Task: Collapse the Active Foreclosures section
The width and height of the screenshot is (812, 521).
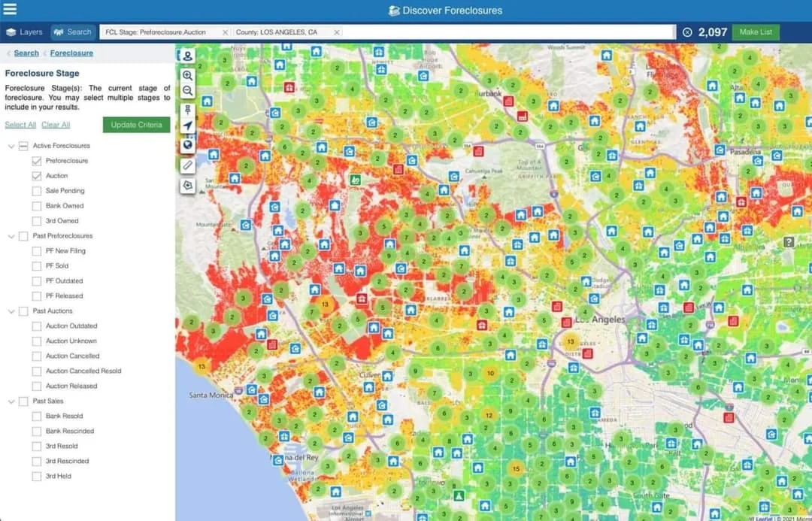Action: tap(11, 145)
